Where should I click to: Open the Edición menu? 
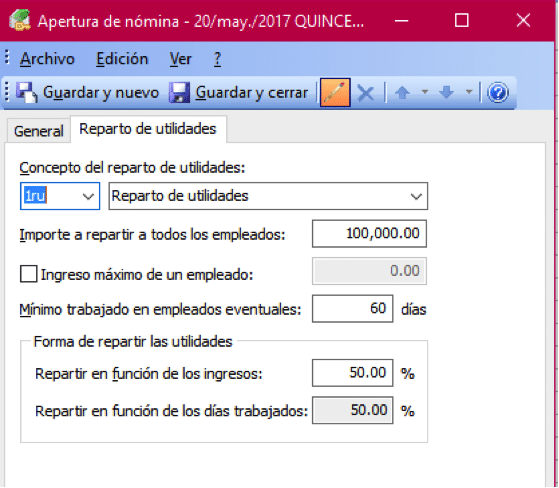click(122, 59)
